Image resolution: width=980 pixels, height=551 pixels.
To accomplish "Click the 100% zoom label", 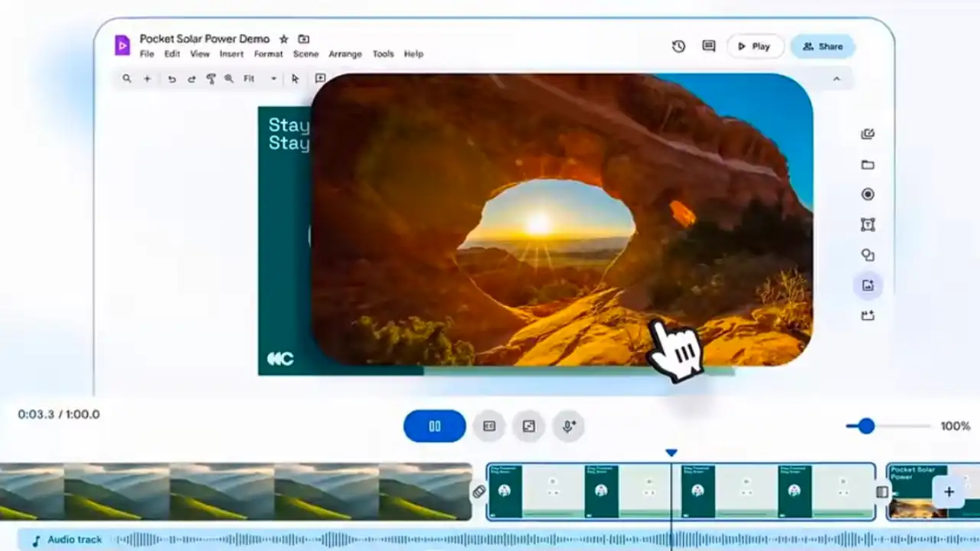I will (955, 426).
